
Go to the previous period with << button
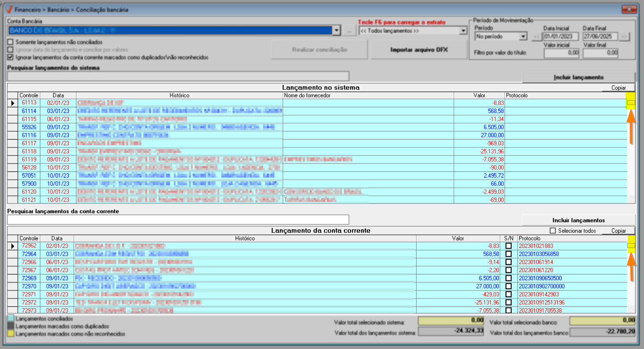(x=536, y=36)
